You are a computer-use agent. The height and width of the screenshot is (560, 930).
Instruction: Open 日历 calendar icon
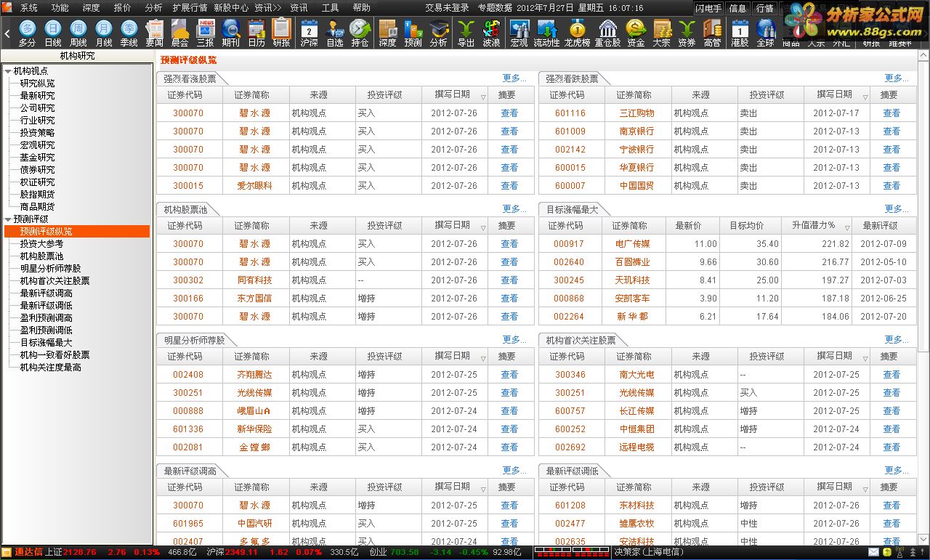[x=256, y=33]
